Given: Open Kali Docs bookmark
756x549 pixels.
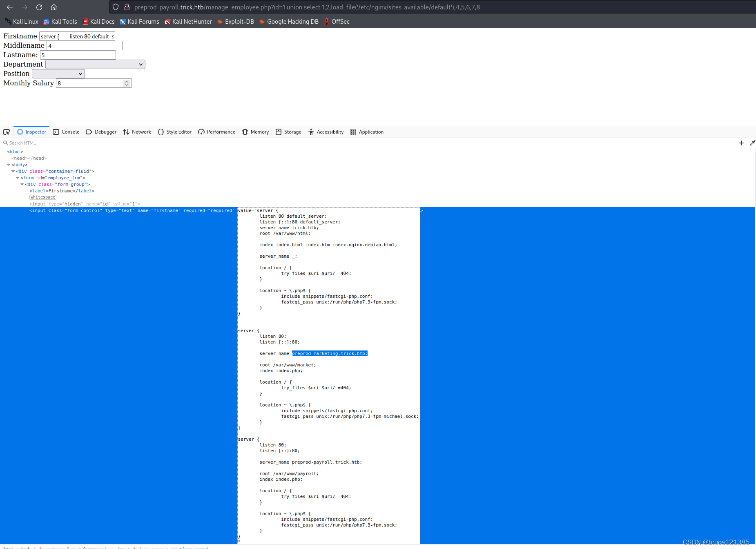Looking at the screenshot, I should pyautogui.click(x=98, y=22).
